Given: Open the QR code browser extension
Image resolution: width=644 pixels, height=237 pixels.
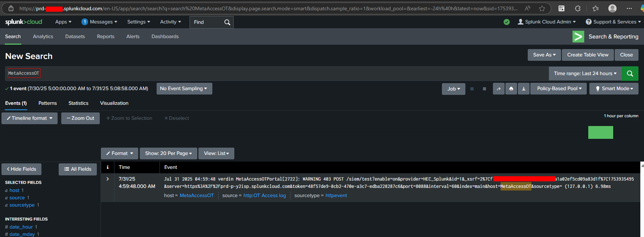Looking at the screenshot, I should click(x=561, y=8).
